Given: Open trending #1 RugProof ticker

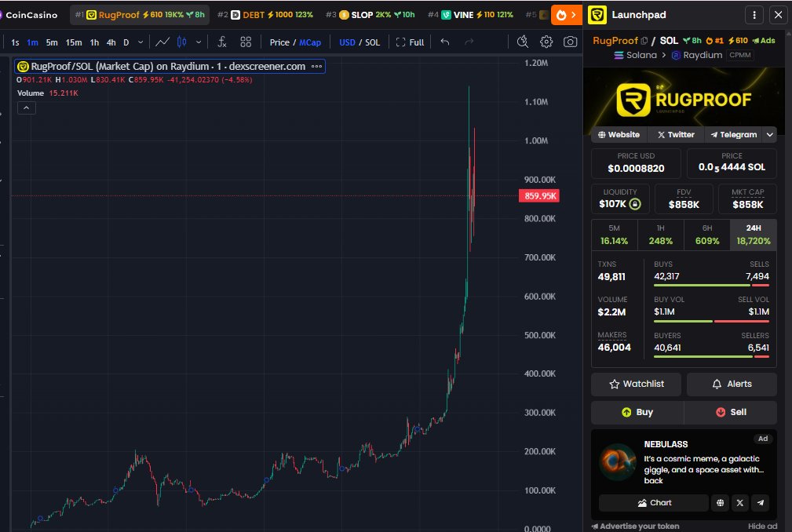Looking at the screenshot, I should coord(140,15).
